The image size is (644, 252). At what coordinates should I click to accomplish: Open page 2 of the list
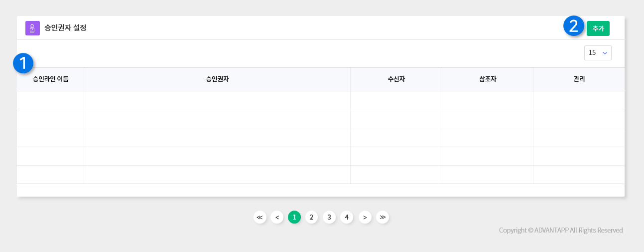(311, 217)
